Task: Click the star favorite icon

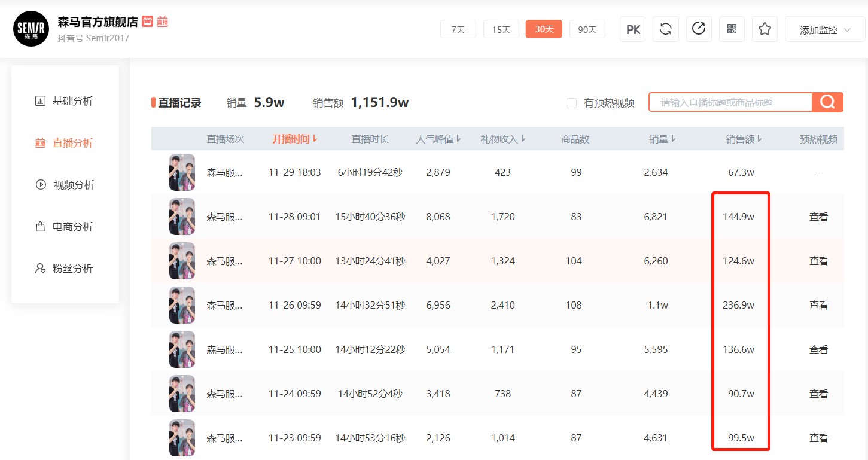Action: point(765,29)
